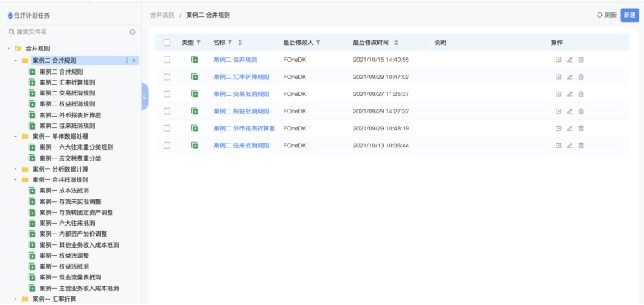
Task: Check the box for 案例二 往来抵消规则 row
Action: 167,145
